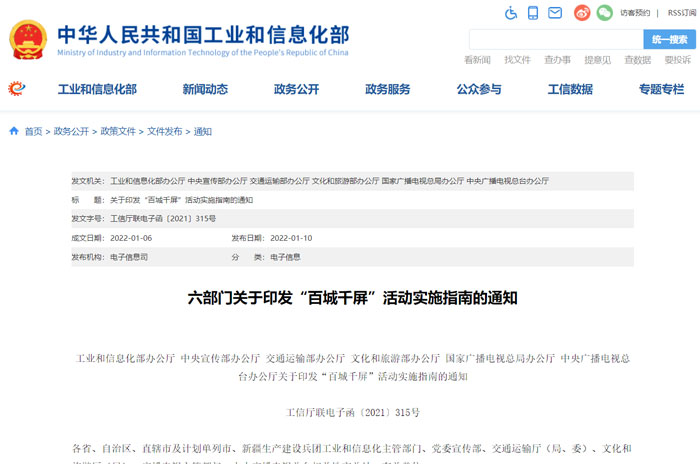Open the WeChat green icon

(x=605, y=13)
